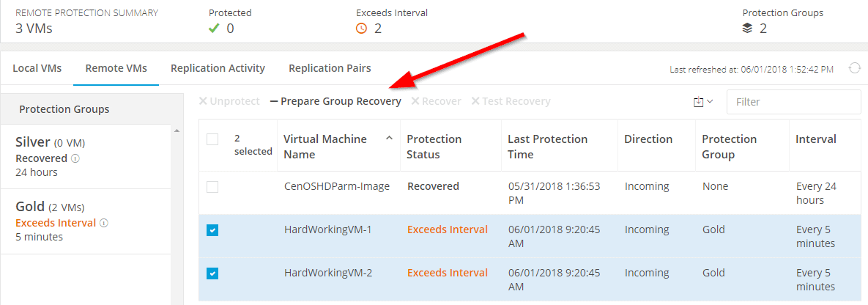Open the export download icon menu
The image size is (868, 305).
point(703,101)
